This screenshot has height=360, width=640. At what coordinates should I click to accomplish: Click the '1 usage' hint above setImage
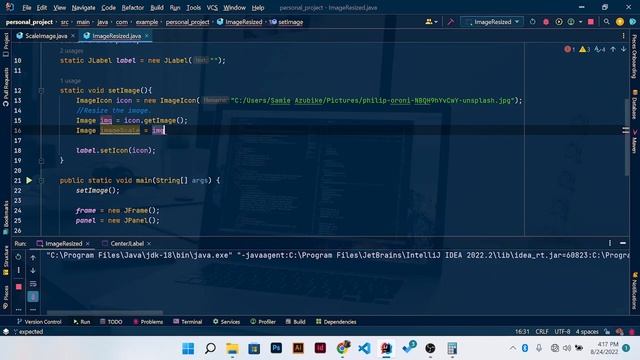70,81
